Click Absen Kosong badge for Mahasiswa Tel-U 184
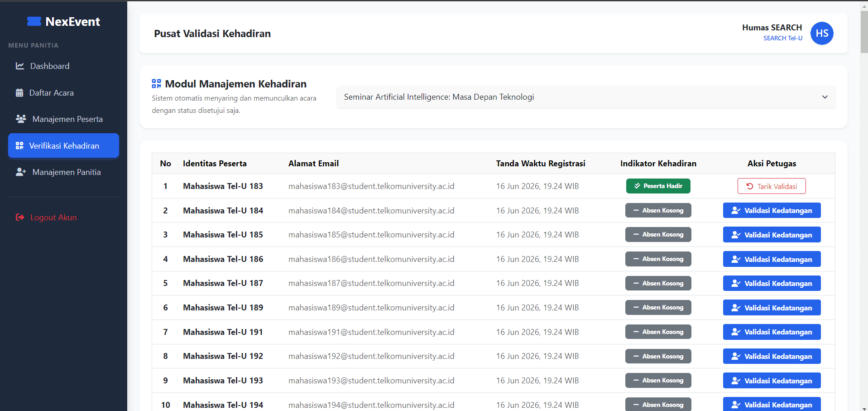The image size is (868, 411). pyautogui.click(x=658, y=210)
